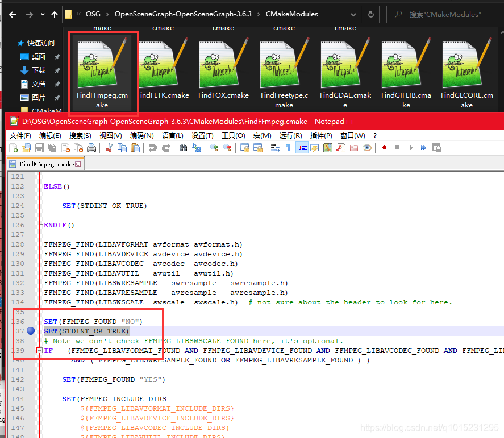Image resolution: width=504 pixels, height=438 pixels.
Task: Click the New file icon in Notepad++ toolbar
Action: (13, 148)
